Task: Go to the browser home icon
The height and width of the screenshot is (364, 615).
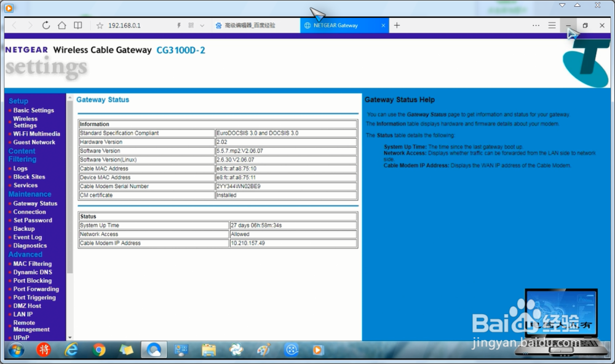Action: (62, 25)
